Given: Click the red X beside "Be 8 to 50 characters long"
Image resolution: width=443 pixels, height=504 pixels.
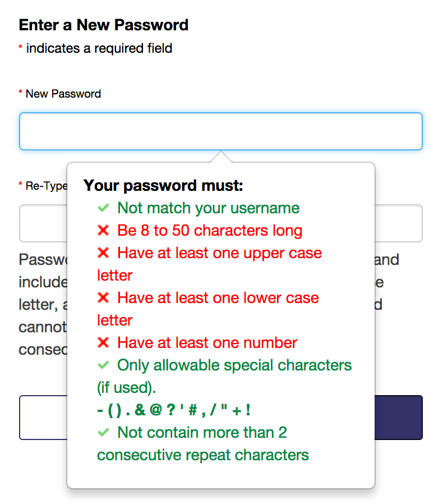Looking at the screenshot, I should tap(103, 231).
